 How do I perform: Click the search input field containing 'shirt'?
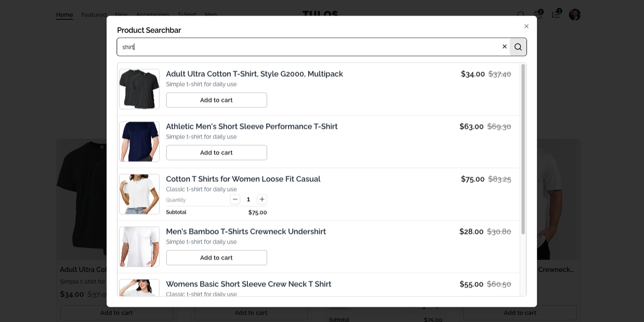point(300,47)
